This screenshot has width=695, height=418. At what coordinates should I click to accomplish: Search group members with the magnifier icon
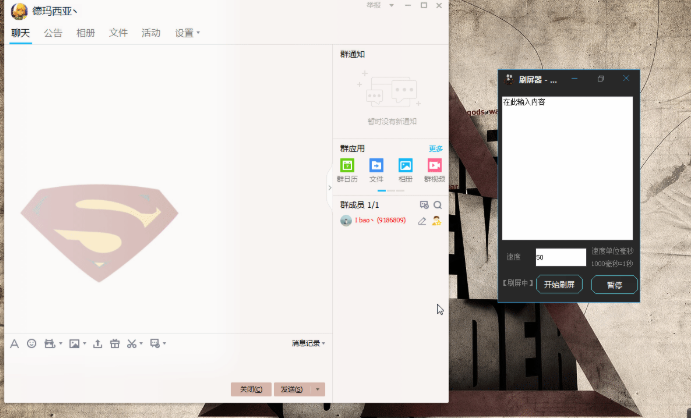tap(437, 205)
